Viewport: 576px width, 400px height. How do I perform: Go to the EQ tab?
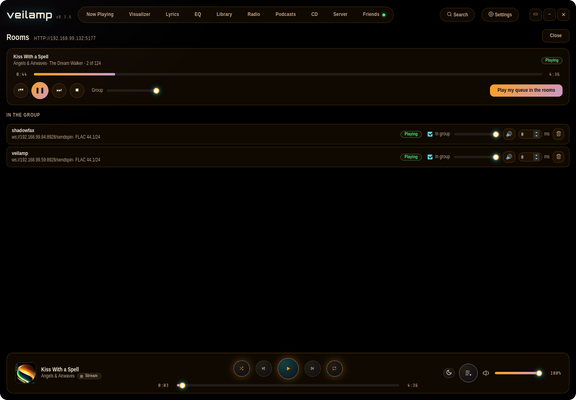click(198, 14)
